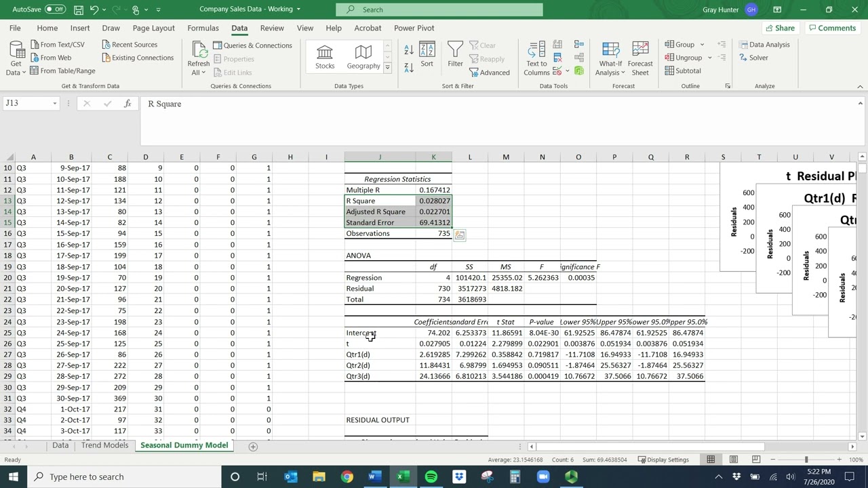868x488 pixels.
Task: Open What-If Analysis menu
Action: (610, 58)
